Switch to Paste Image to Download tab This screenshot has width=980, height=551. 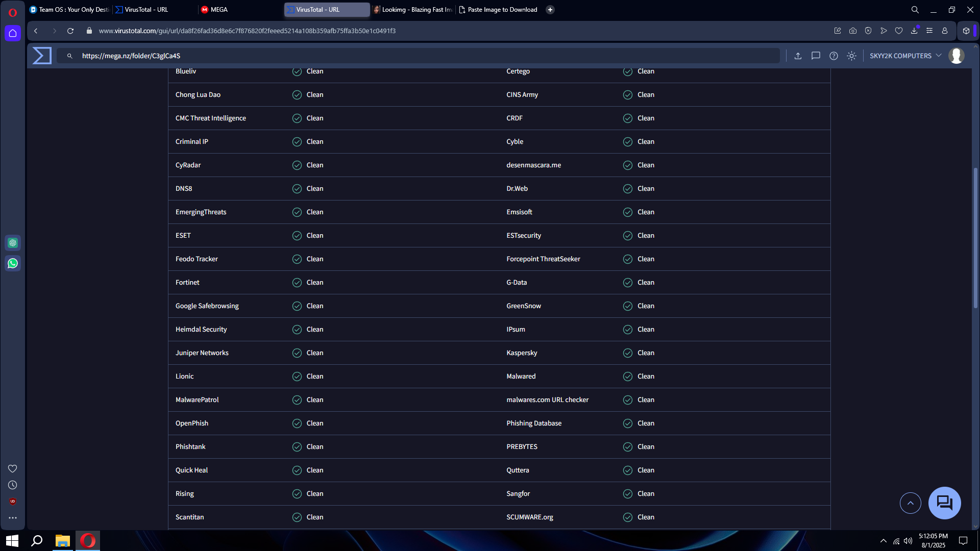click(x=498, y=10)
